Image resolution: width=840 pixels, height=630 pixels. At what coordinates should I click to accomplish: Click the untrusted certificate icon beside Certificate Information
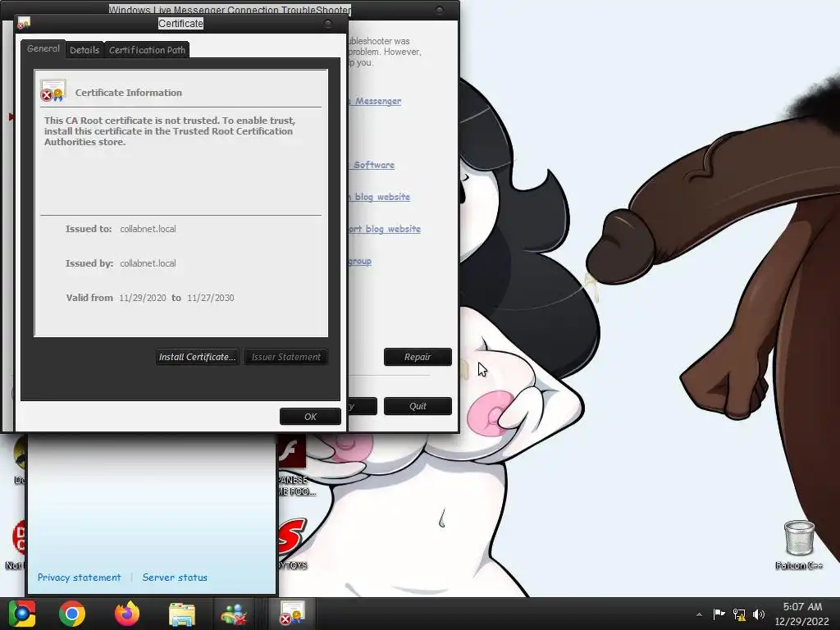point(53,91)
